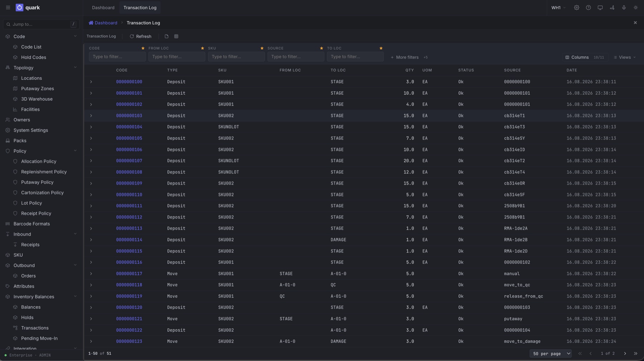Click the Refresh button
Screen dimensions: 644x361
pos(140,36)
